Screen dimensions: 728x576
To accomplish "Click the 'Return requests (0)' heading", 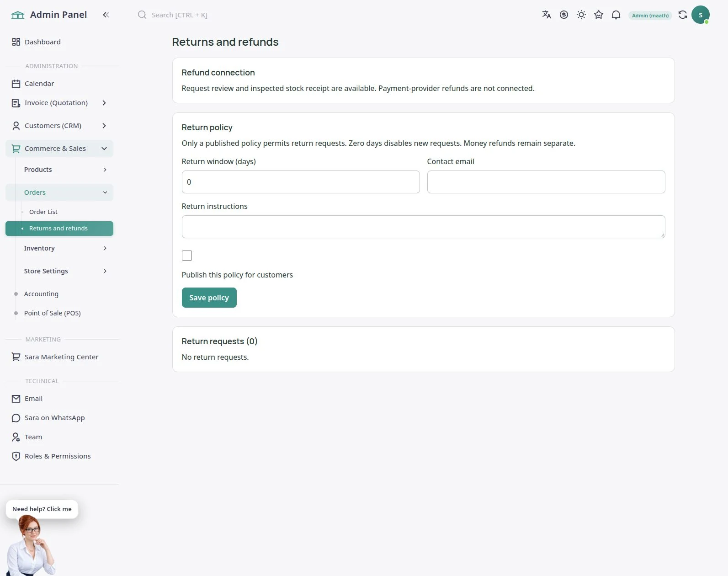I will click(219, 341).
